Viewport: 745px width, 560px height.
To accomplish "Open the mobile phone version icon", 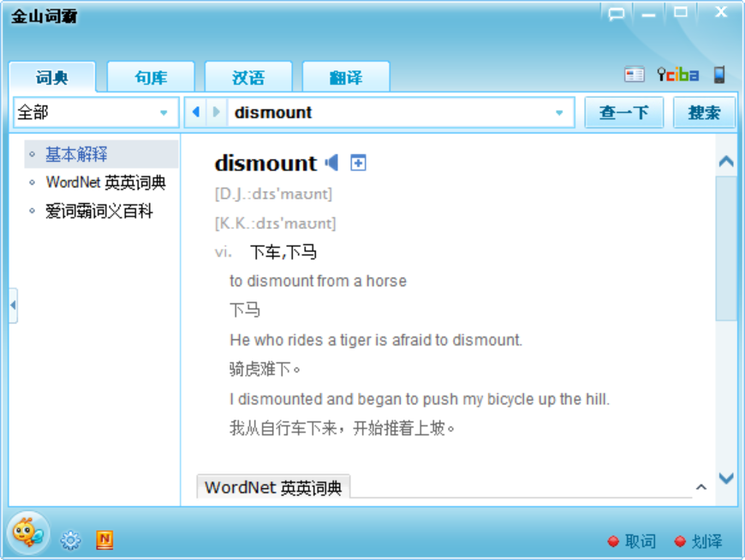I will point(719,74).
